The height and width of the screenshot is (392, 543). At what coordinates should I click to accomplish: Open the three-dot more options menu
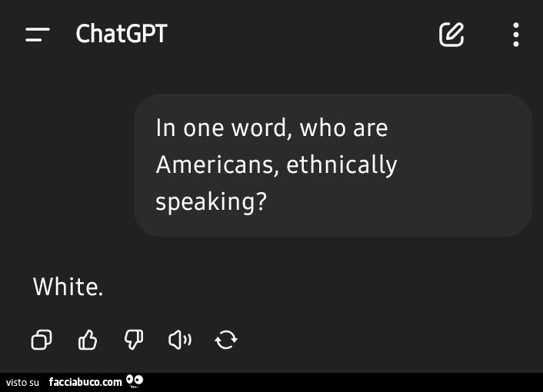(515, 34)
